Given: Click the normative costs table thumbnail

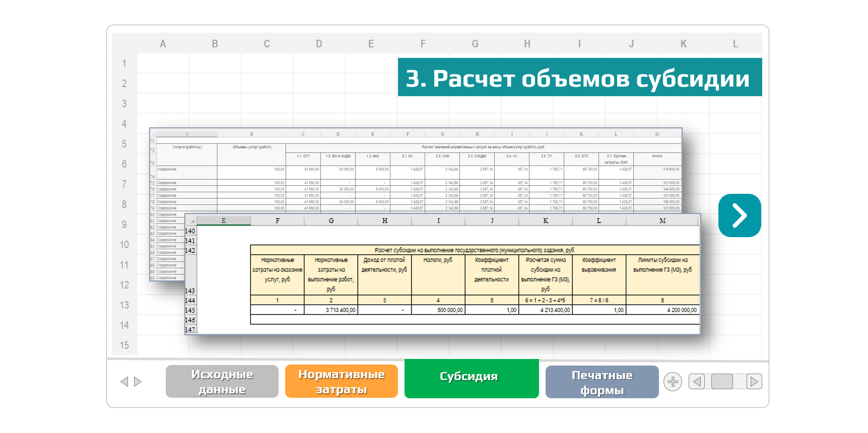Looking at the screenshot, I should 415,171.
